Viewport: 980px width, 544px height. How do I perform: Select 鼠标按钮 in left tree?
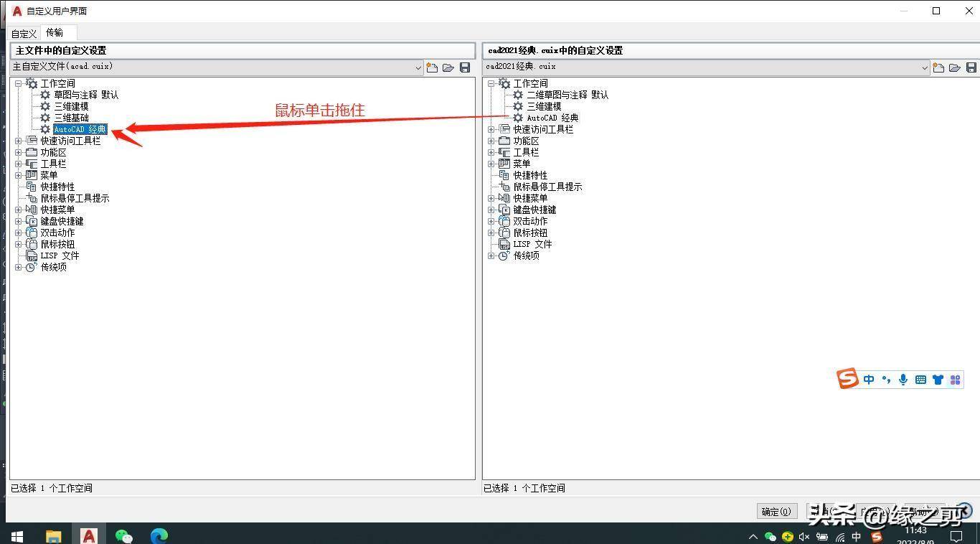pyautogui.click(x=57, y=244)
